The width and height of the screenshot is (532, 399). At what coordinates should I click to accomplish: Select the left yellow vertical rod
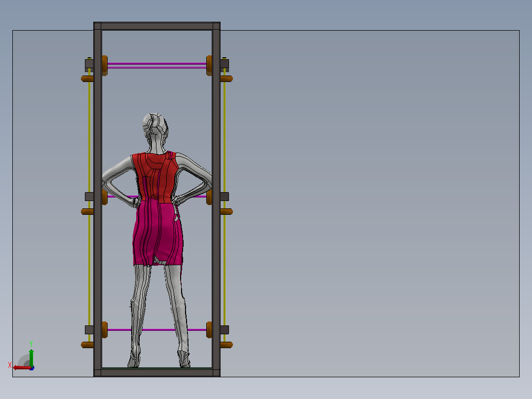pos(90,204)
